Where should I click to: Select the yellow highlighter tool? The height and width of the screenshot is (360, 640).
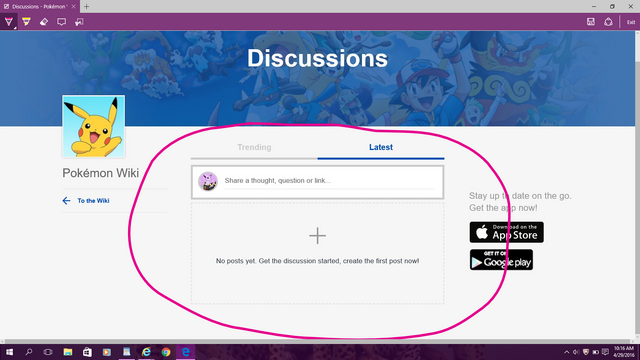pyautogui.click(x=27, y=22)
